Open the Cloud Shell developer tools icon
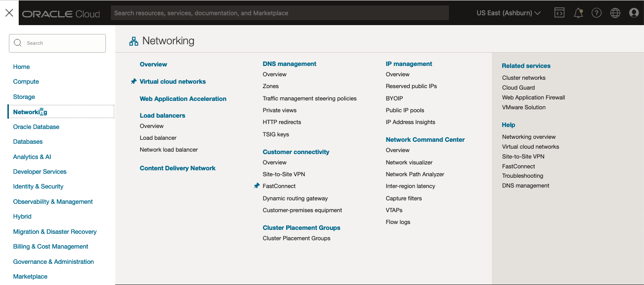Image resolution: width=644 pixels, height=285 pixels. [x=559, y=13]
